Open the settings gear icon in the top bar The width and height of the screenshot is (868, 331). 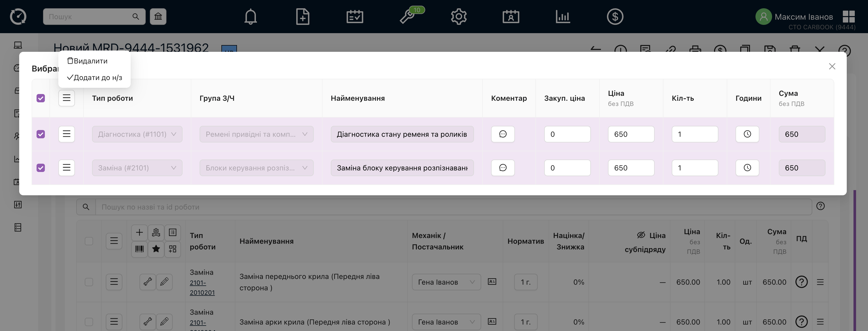tap(459, 17)
